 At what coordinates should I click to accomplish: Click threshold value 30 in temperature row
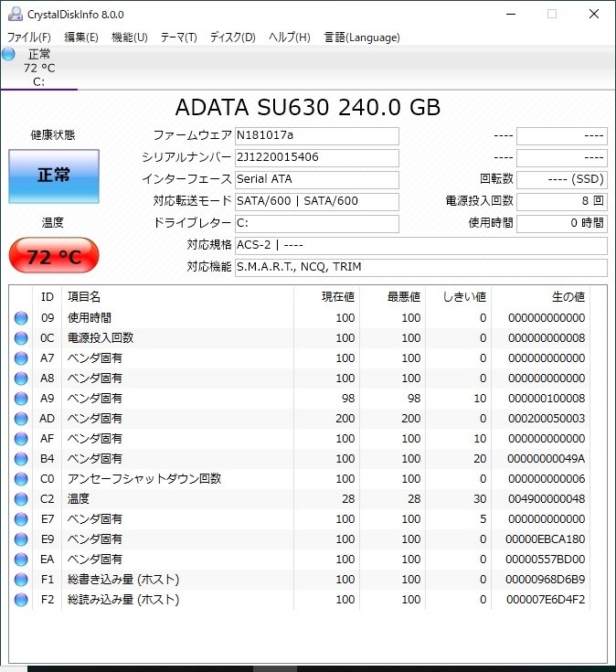(x=480, y=499)
